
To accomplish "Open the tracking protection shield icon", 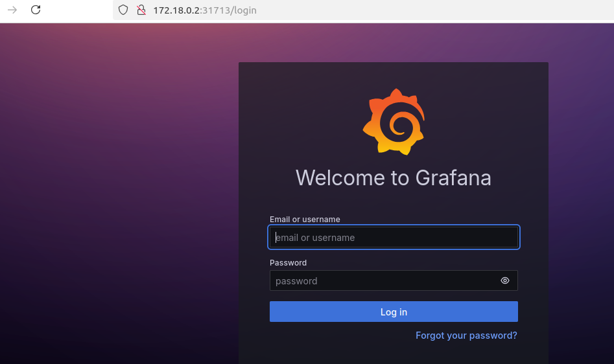I will click(123, 10).
